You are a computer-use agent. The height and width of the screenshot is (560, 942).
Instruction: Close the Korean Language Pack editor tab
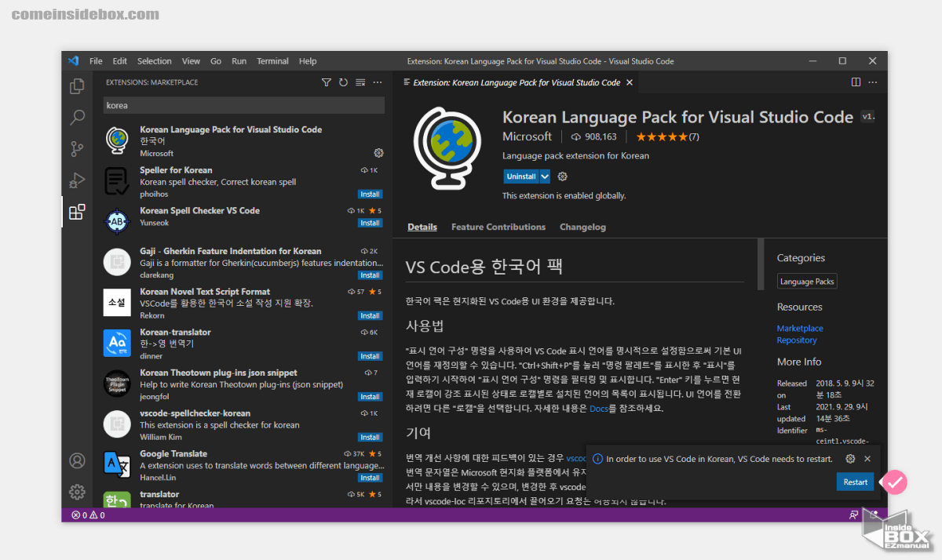click(630, 82)
